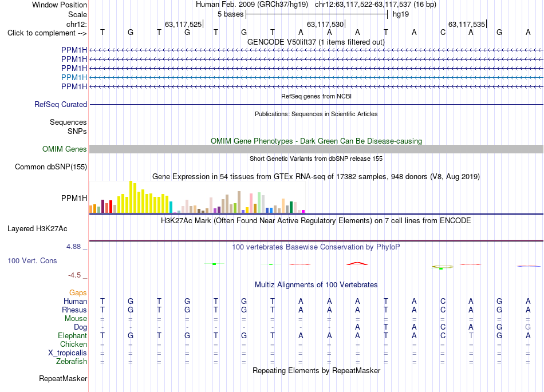Image resolution: width=544 pixels, height=392 pixels.
Task: Click 'Multiz Alignments of 100 Vertebrates' title
Action: click(316, 284)
